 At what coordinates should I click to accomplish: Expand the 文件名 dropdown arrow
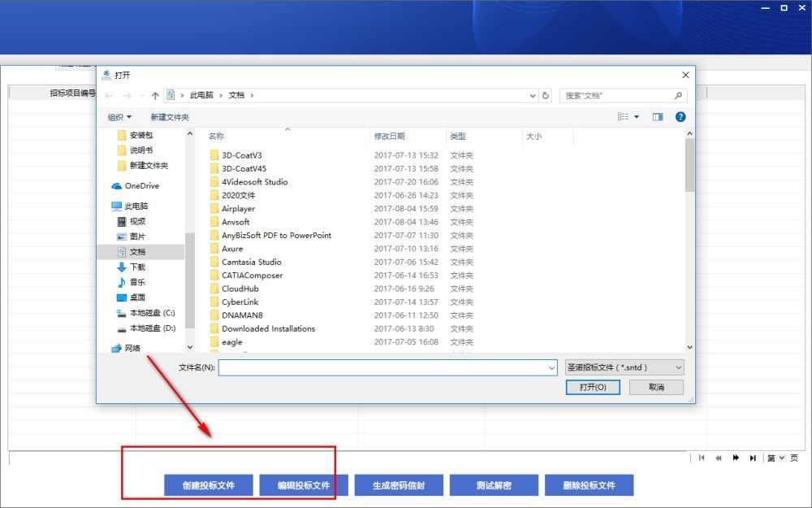(x=551, y=367)
